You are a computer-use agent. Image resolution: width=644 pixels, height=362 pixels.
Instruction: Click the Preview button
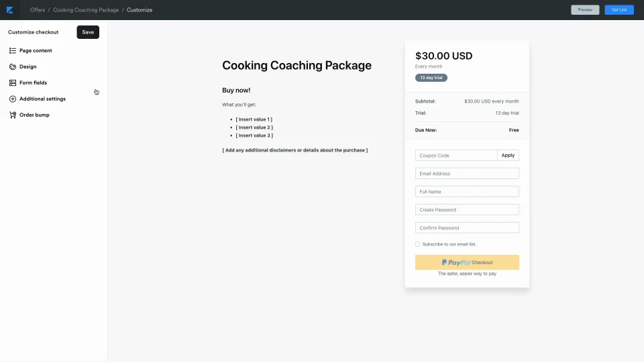point(585,10)
